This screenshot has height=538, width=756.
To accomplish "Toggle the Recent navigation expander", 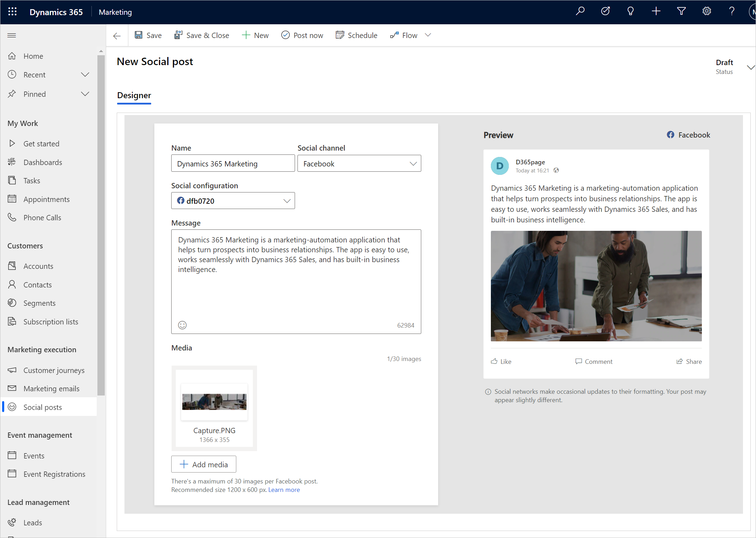I will pos(86,75).
